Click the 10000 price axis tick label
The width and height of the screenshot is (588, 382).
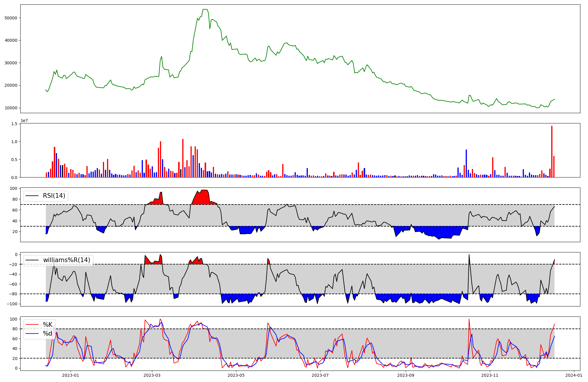coord(11,108)
